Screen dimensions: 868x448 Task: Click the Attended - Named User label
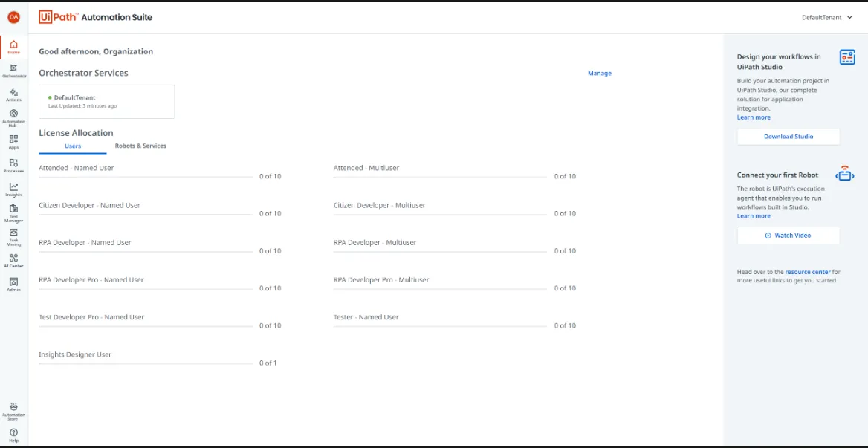coord(77,168)
